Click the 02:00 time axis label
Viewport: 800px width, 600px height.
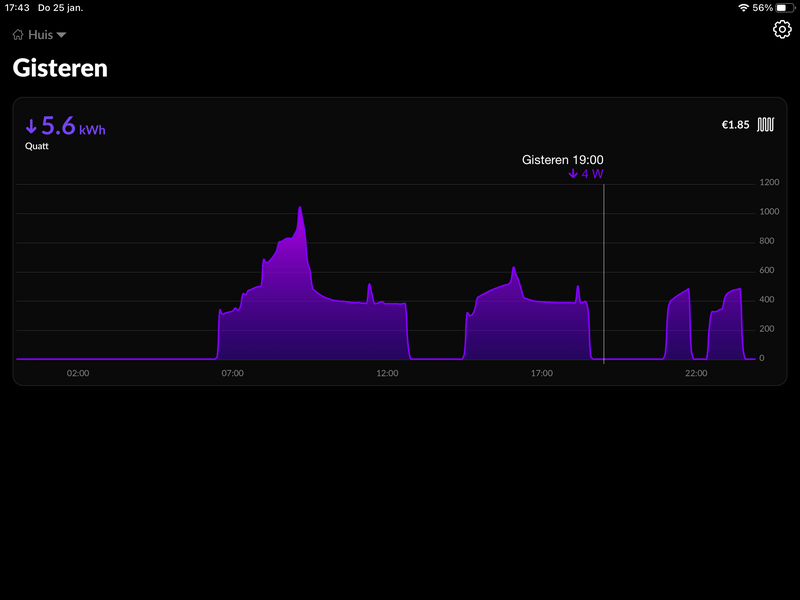[x=78, y=373]
